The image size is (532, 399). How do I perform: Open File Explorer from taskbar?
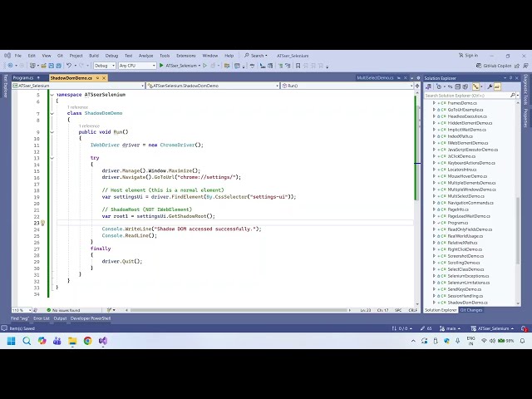(72, 341)
